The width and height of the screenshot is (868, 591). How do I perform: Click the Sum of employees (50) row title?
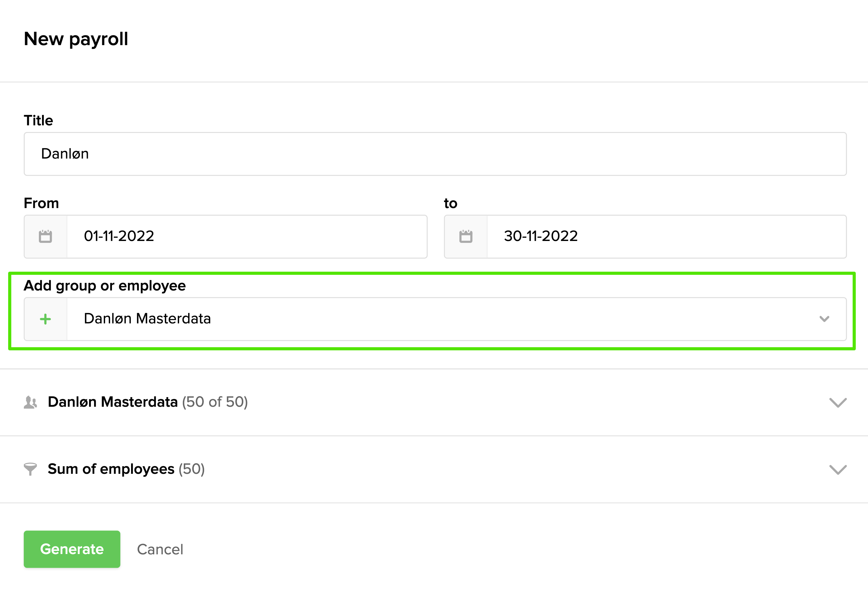point(126,469)
